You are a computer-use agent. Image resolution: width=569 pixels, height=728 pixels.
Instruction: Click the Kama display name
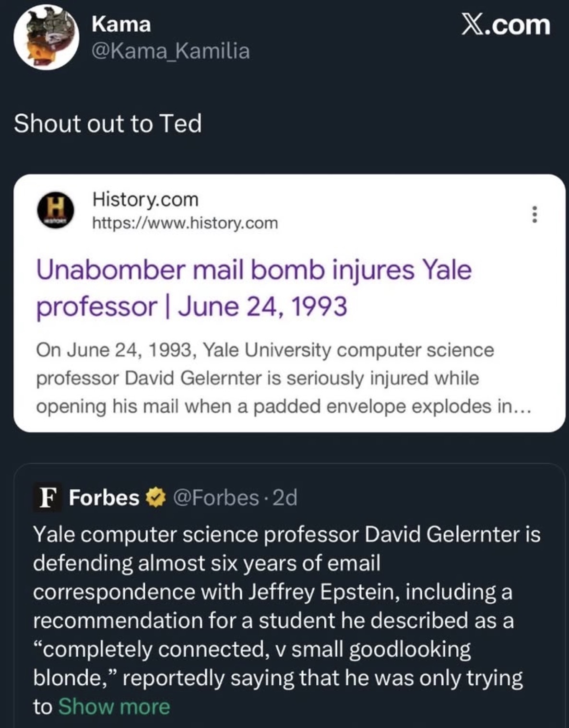click(x=121, y=24)
